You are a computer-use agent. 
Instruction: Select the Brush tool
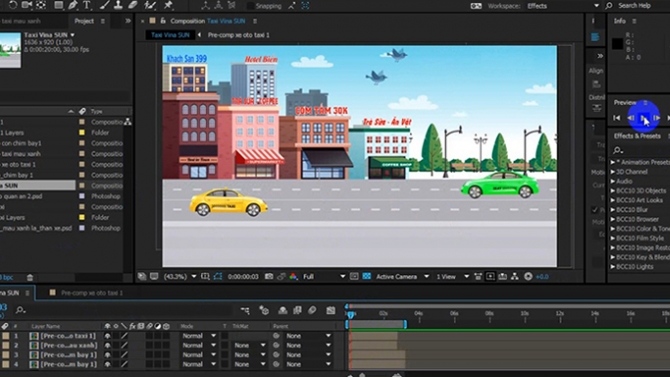(x=105, y=5)
